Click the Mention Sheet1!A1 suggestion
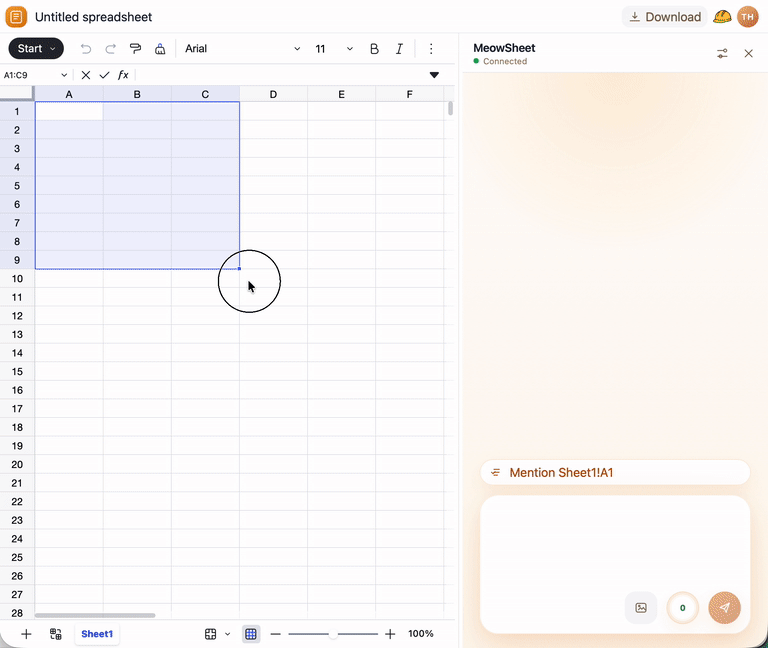This screenshot has width=768, height=648. click(x=615, y=473)
